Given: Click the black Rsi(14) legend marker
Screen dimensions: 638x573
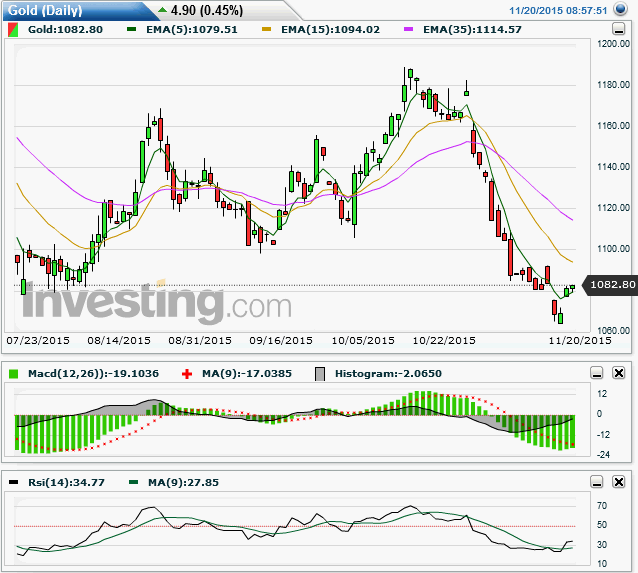Looking at the screenshot, I should 13,482.
